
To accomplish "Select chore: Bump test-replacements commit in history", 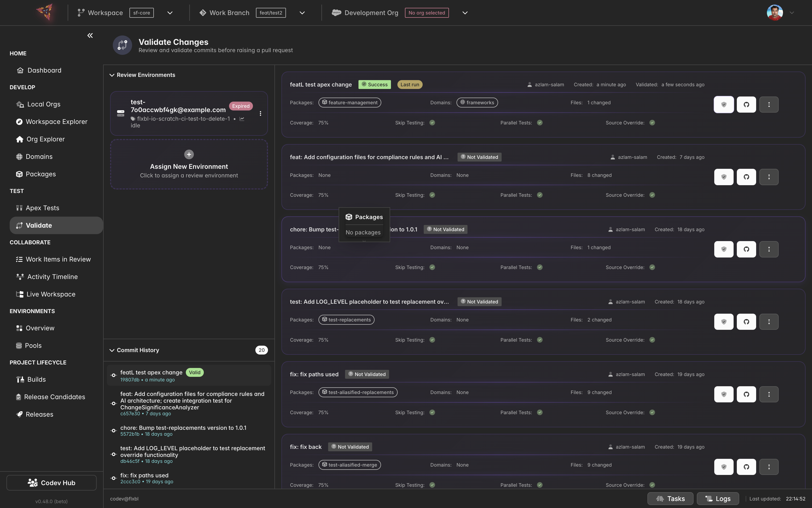I will tap(189, 430).
